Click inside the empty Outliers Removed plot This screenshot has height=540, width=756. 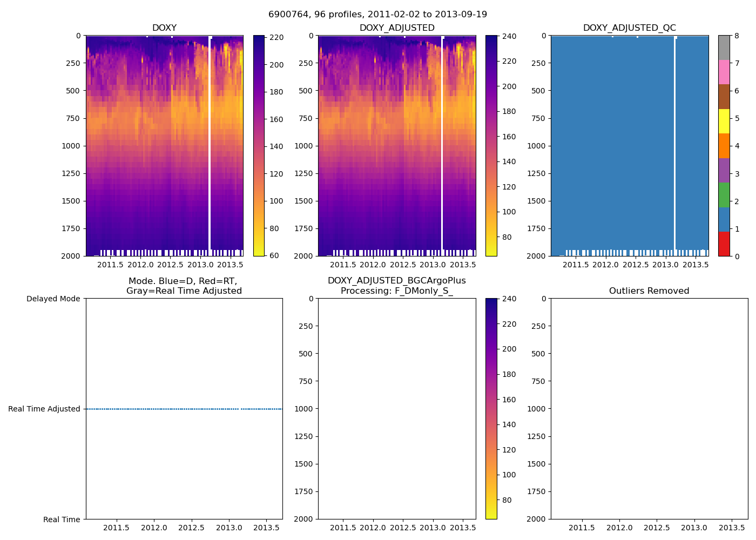[x=649, y=409]
